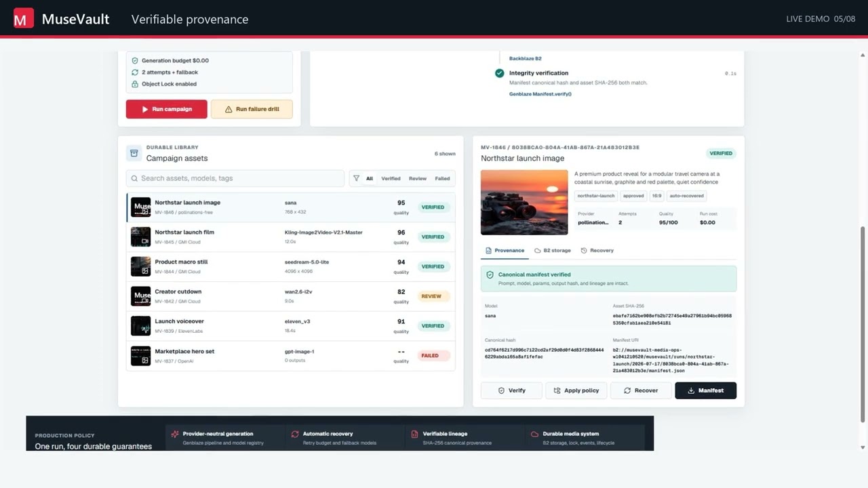Open the Marketplace hero set thumbnail
The image size is (868, 488).
tap(140, 356)
